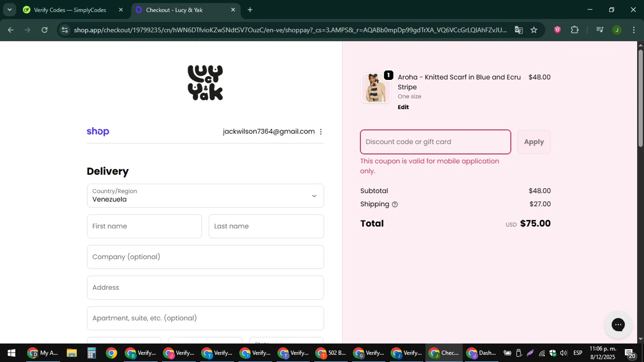Focus the Last name field
Screen dimensions: 644x362
(266, 226)
